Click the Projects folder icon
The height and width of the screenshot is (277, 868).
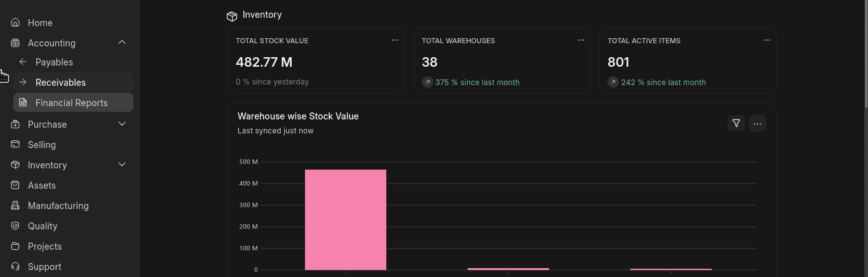click(x=16, y=247)
